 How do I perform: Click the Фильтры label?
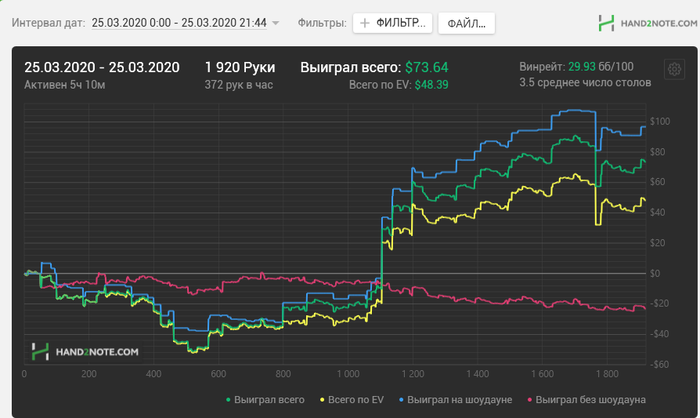pyautogui.click(x=322, y=23)
